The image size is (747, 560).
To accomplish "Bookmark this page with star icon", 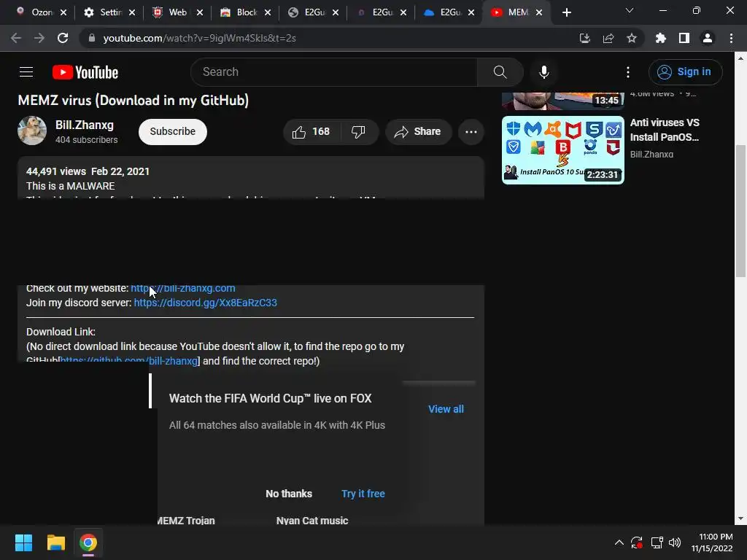I will pyautogui.click(x=631, y=38).
